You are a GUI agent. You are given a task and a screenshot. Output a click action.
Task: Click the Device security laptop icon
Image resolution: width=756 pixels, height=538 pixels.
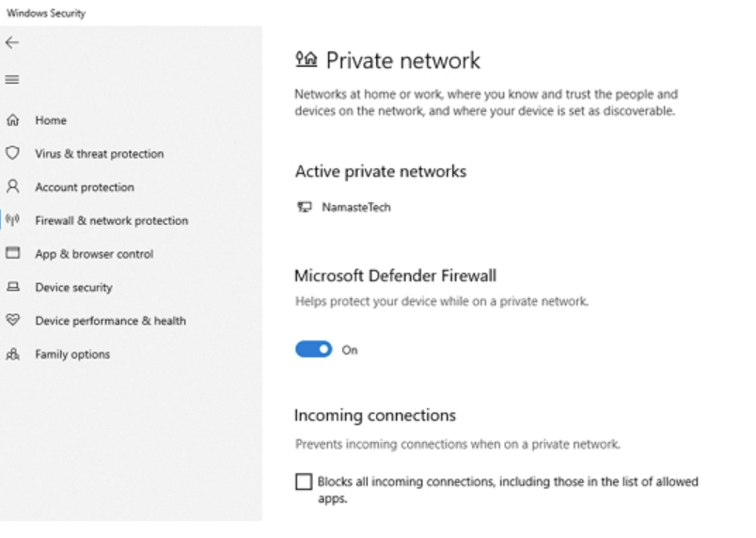tap(12, 287)
